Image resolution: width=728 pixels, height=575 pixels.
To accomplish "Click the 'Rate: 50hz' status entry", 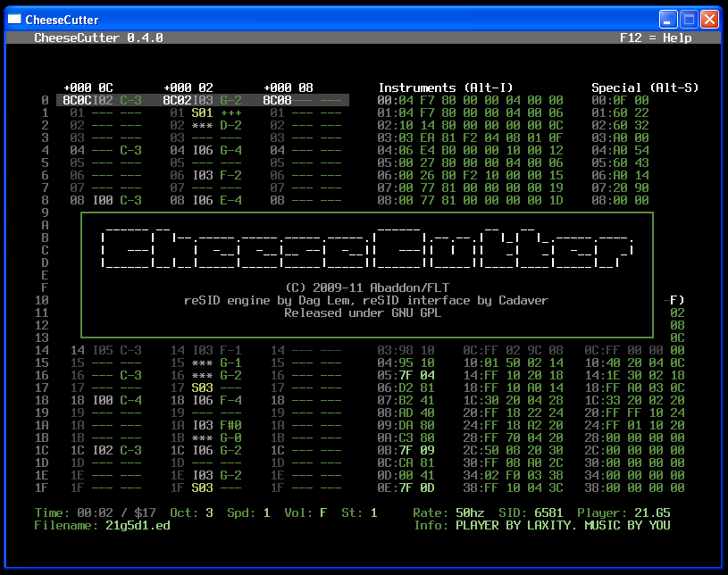I will [449, 512].
